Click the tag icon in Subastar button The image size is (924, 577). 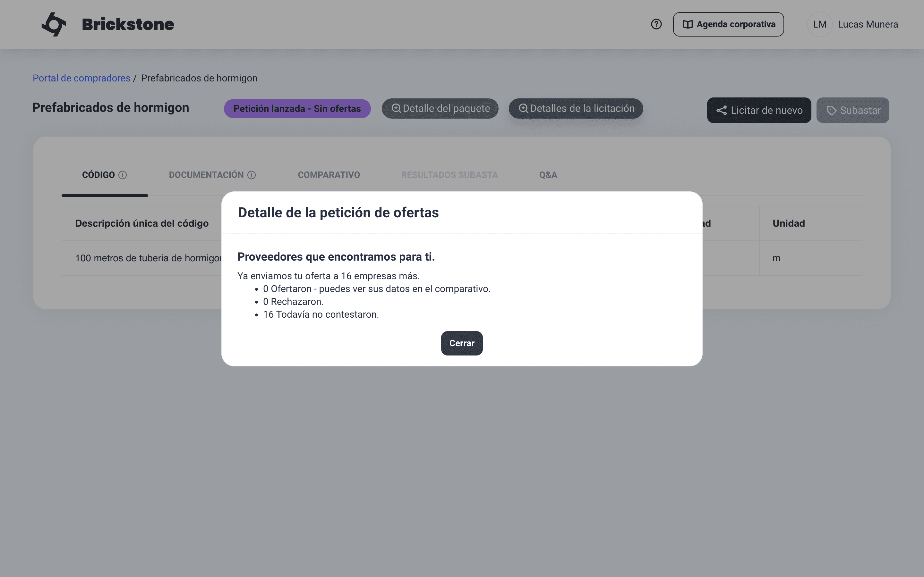click(831, 111)
